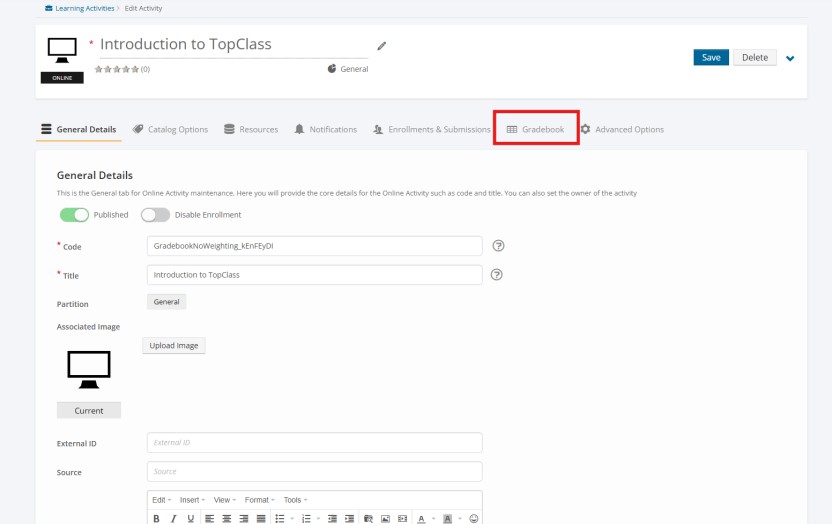Image resolution: width=832 pixels, height=524 pixels.
Task: Open the editor's Format menu
Action: click(259, 500)
